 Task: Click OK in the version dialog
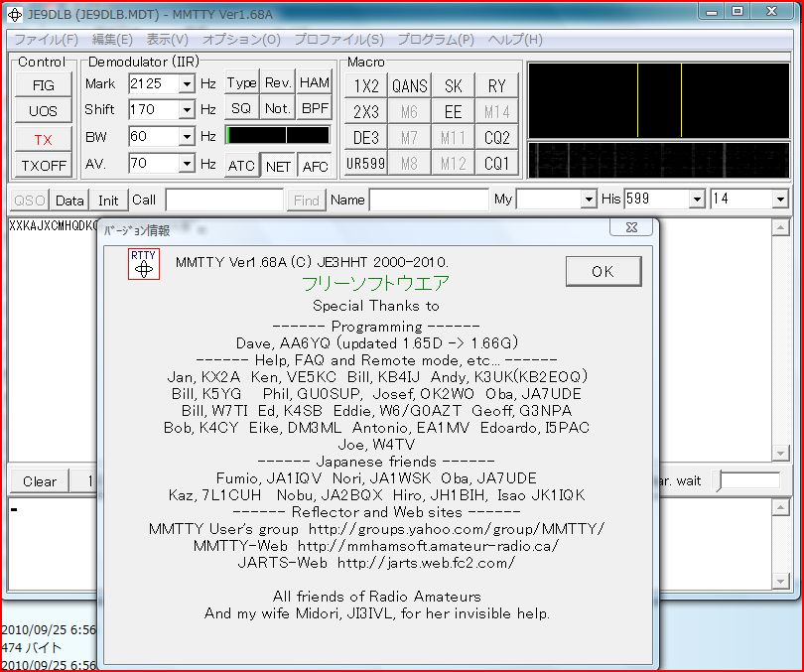pos(603,271)
